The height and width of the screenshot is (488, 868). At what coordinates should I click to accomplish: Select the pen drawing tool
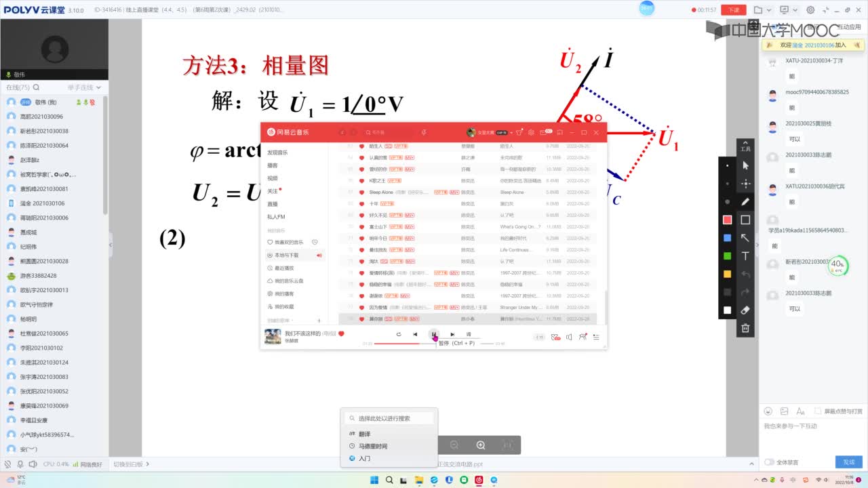[745, 201]
